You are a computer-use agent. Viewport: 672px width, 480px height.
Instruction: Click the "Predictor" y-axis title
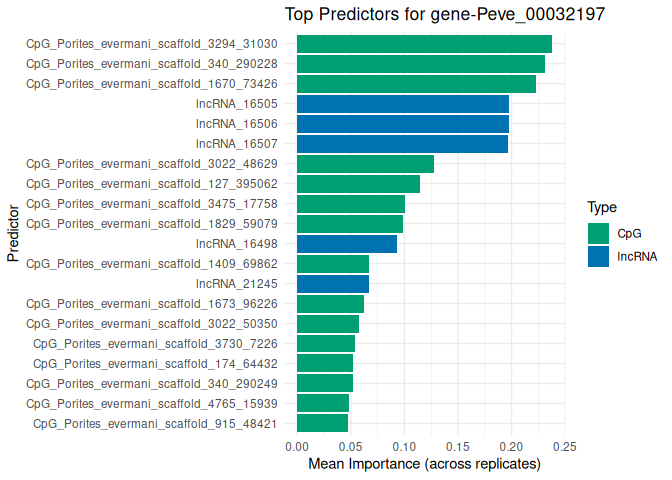(x=13, y=234)
